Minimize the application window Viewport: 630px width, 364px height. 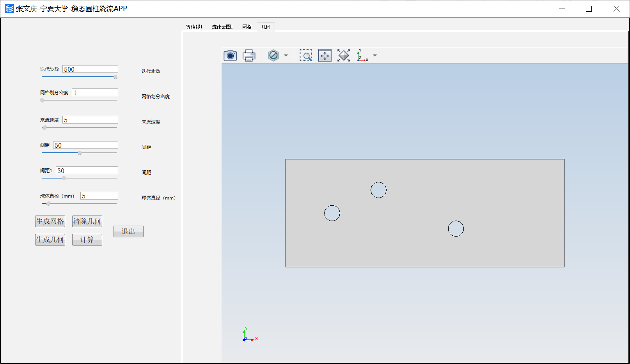pos(562,9)
